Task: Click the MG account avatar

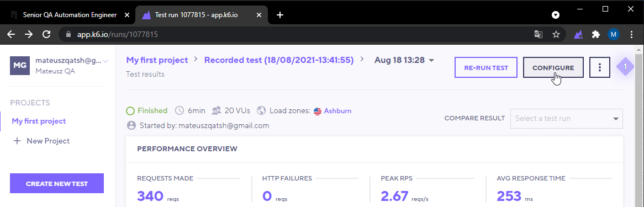Action: [20, 65]
